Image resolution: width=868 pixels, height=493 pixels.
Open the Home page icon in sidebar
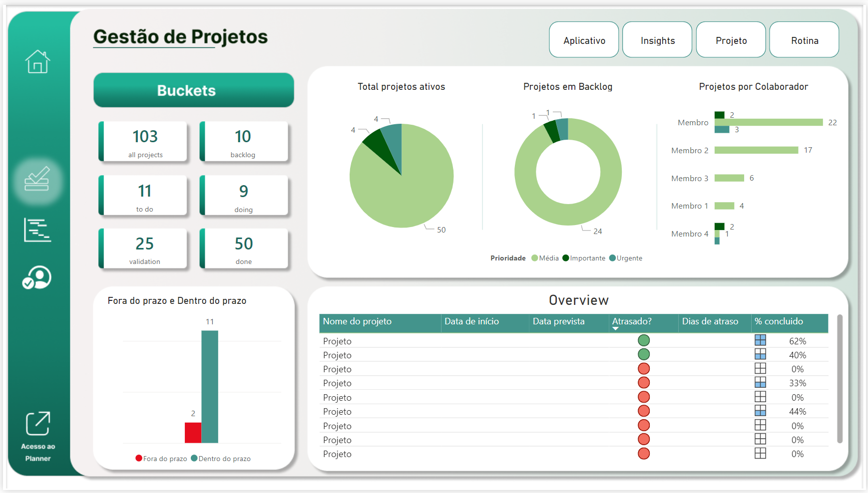point(38,62)
